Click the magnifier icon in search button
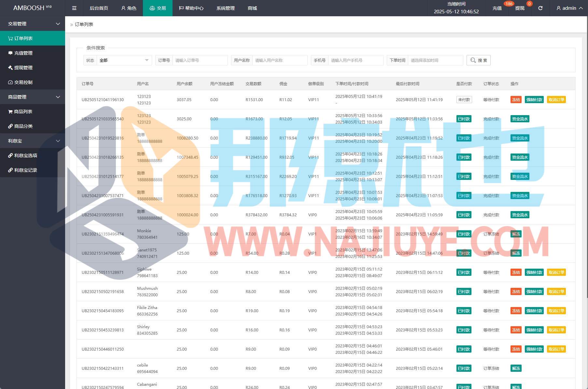588x389 pixels. [473, 60]
